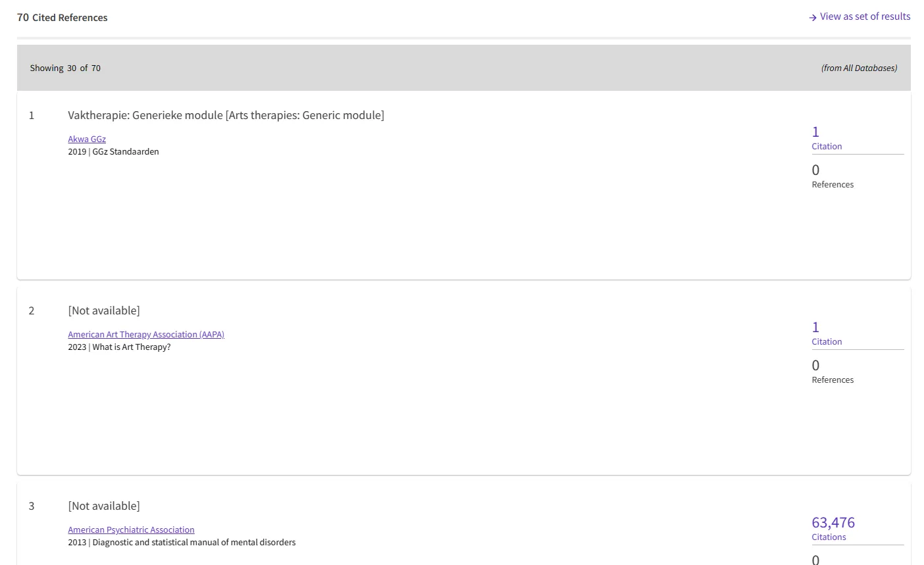Select [Not available] title of reference 3
The height and width of the screenshot is (565, 924).
click(104, 506)
